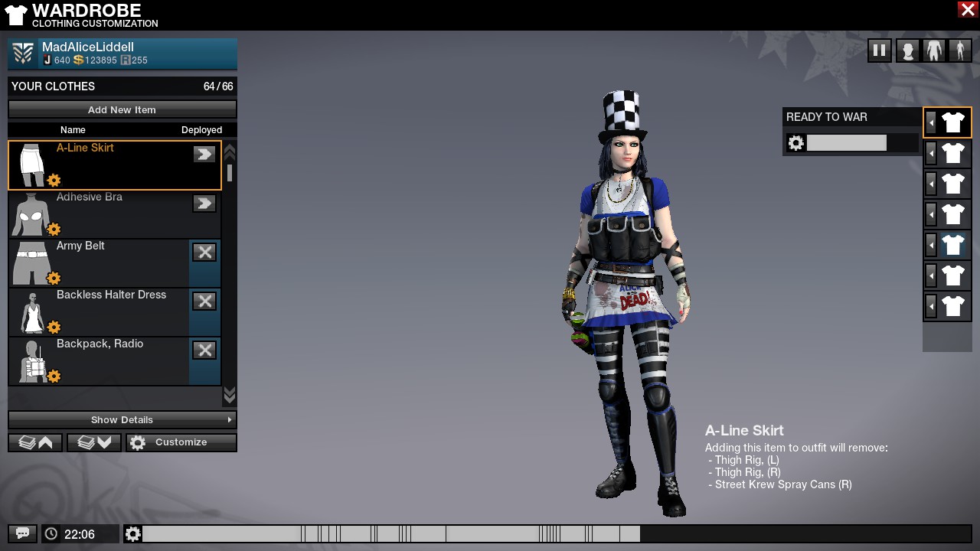Screen dimensions: 980x551
Task: Switch camera to upper body view
Action: (933, 51)
